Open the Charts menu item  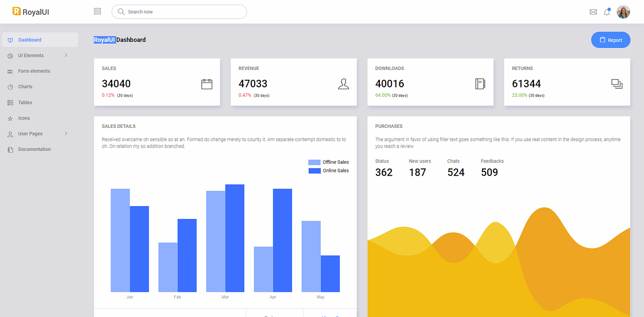point(40,87)
